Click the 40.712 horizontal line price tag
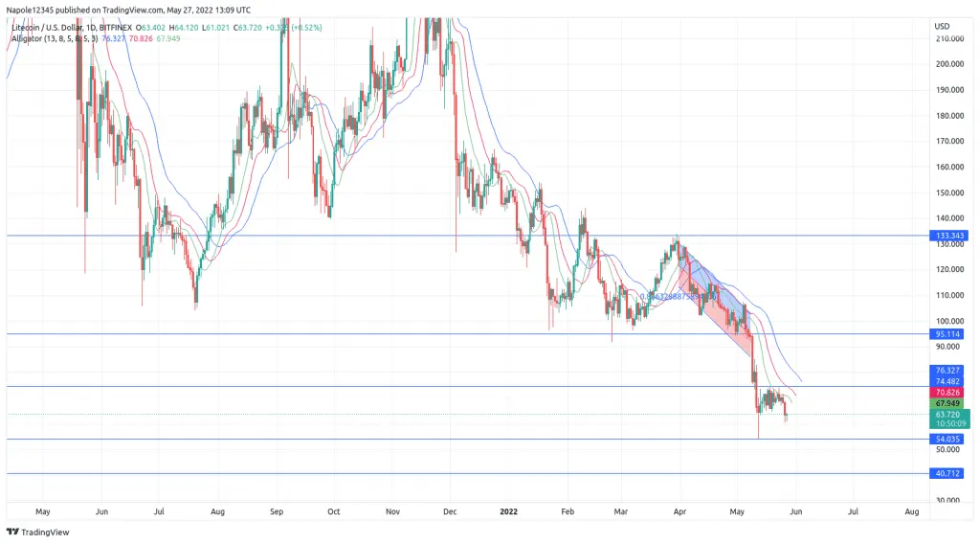Image resolution: width=980 pixels, height=543 pixels. coord(947,473)
